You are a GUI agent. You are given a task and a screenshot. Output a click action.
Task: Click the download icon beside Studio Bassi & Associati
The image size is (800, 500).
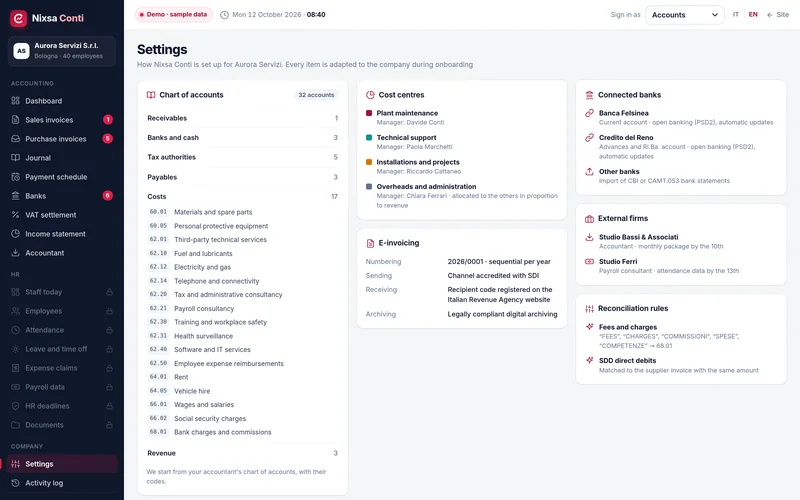point(589,237)
